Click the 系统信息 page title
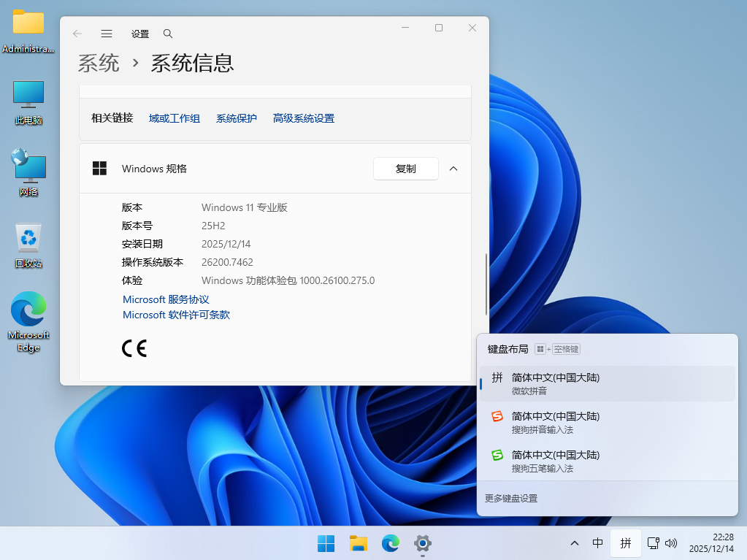Image resolution: width=747 pixels, height=560 pixels. (193, 63)
